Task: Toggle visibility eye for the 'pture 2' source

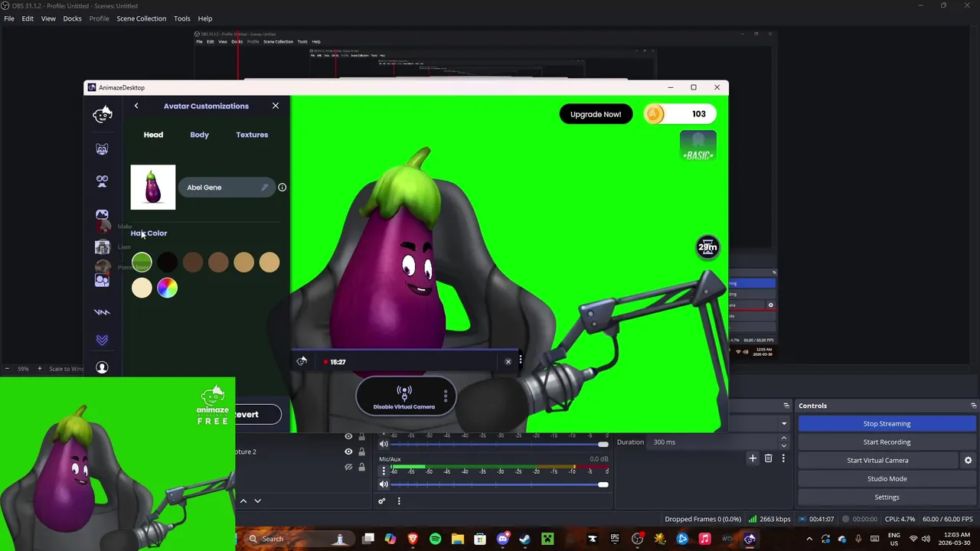Action: click(x=348, y=452)
